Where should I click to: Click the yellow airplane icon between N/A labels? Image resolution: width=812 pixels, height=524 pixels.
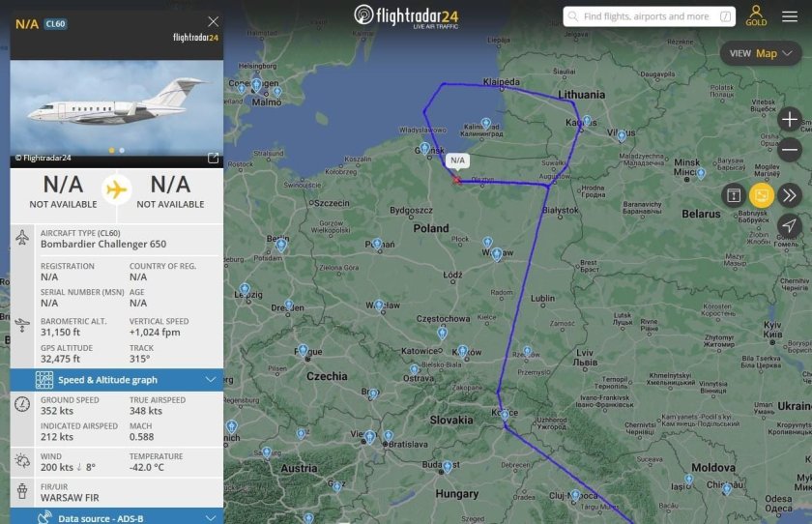(x=117, y=189)
